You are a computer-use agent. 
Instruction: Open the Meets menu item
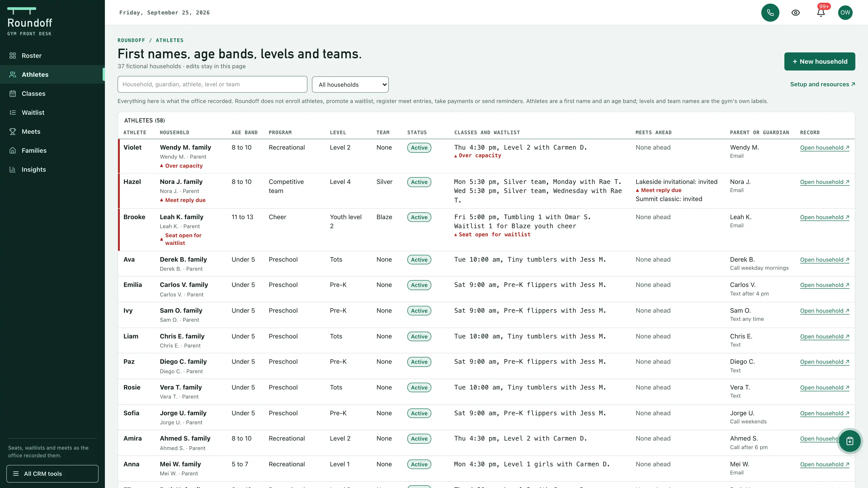coord(52,132)
